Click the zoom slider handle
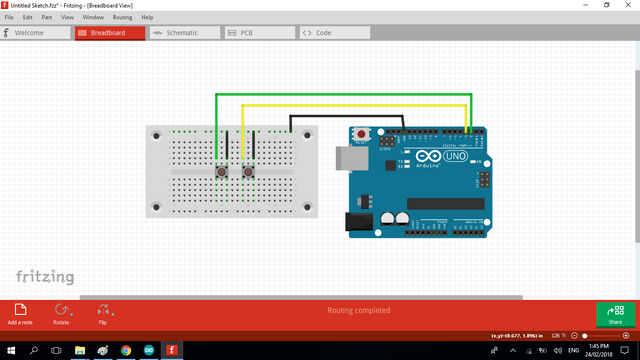This screenshot has height=360, width=640. [x=584, y=336]
